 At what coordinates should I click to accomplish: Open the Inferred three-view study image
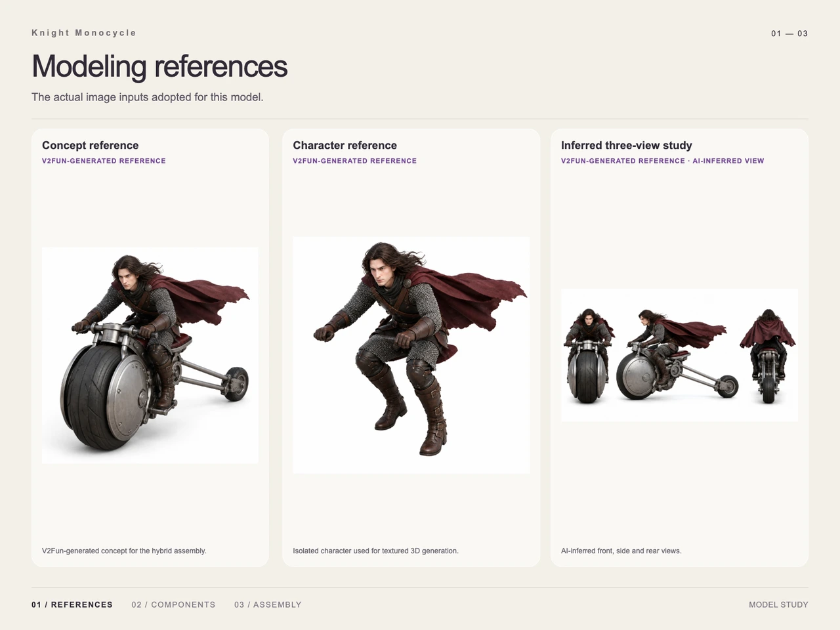pyautogui.click(x=679, y=355)
